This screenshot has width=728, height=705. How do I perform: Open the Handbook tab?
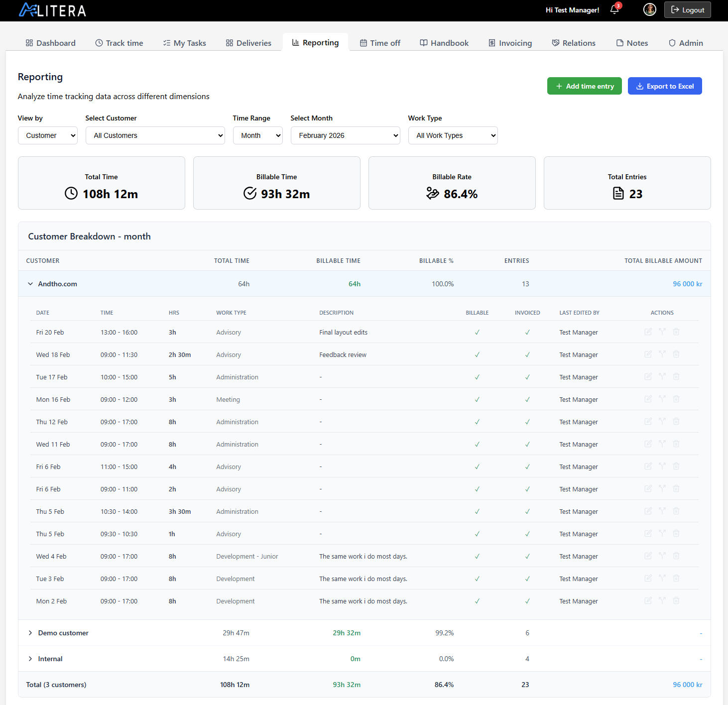click(444, 43)
